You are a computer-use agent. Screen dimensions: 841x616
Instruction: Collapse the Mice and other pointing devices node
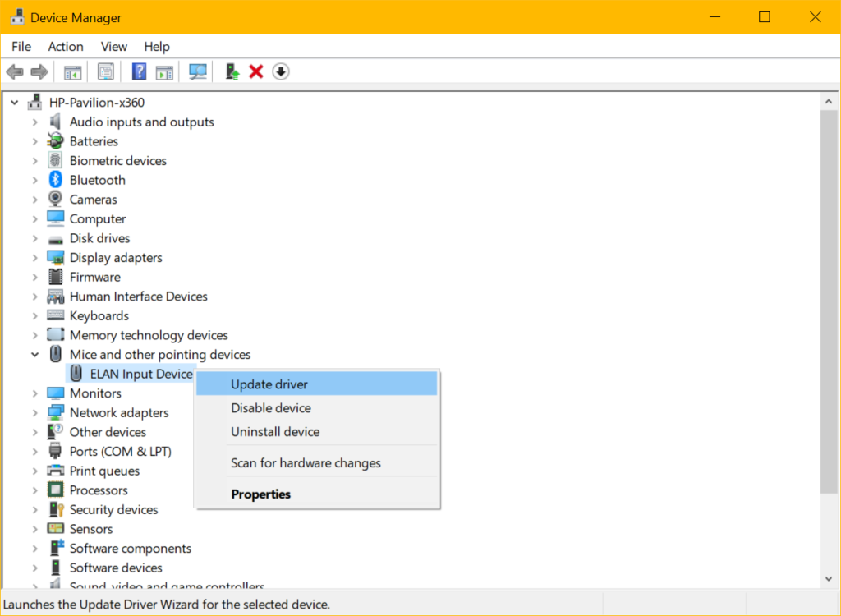(34, 355)
